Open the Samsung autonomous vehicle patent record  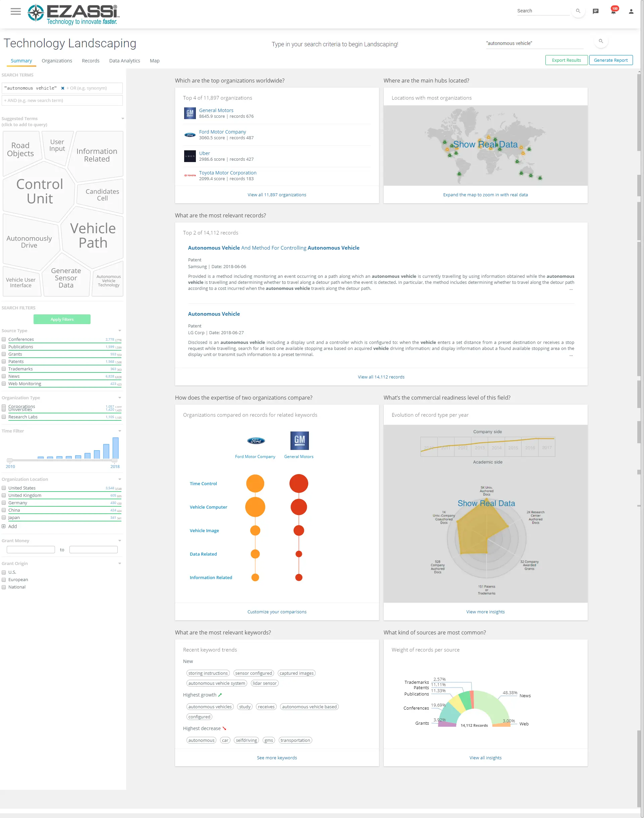click(x=274, y=248)
